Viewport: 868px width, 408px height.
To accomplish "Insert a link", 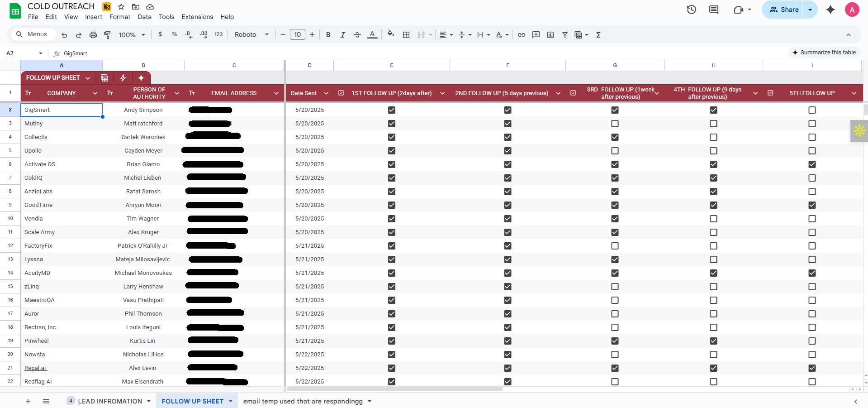I will (522, 35).
